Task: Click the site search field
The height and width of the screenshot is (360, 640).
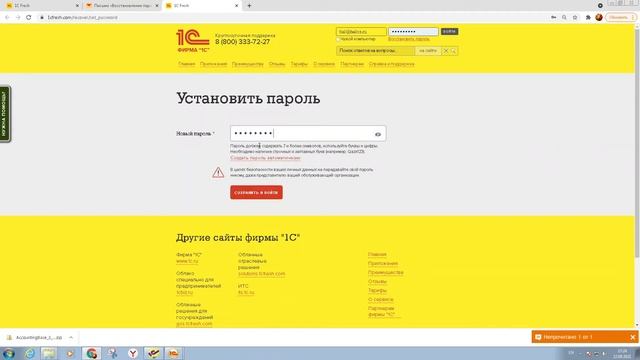Action: pos(376,51)
